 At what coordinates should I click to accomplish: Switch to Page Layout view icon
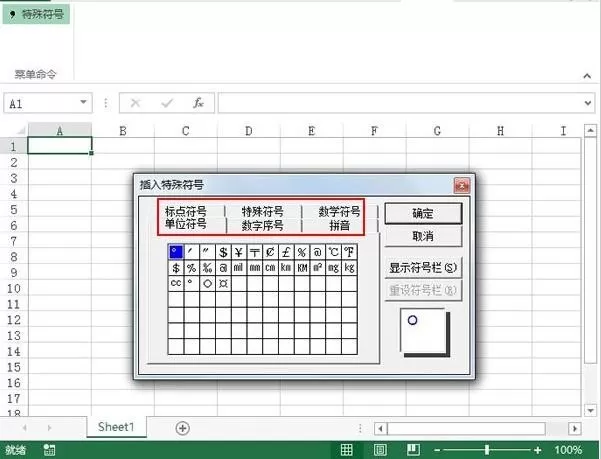click(380, 450)
